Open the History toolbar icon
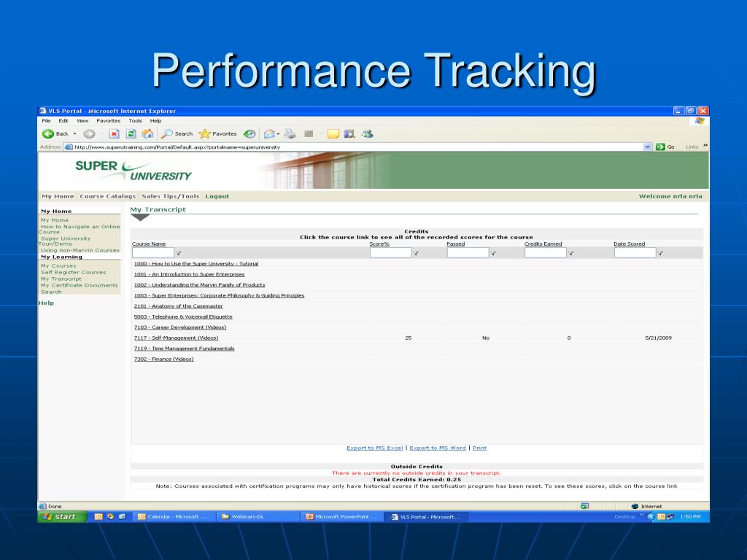 pos(249,134)
